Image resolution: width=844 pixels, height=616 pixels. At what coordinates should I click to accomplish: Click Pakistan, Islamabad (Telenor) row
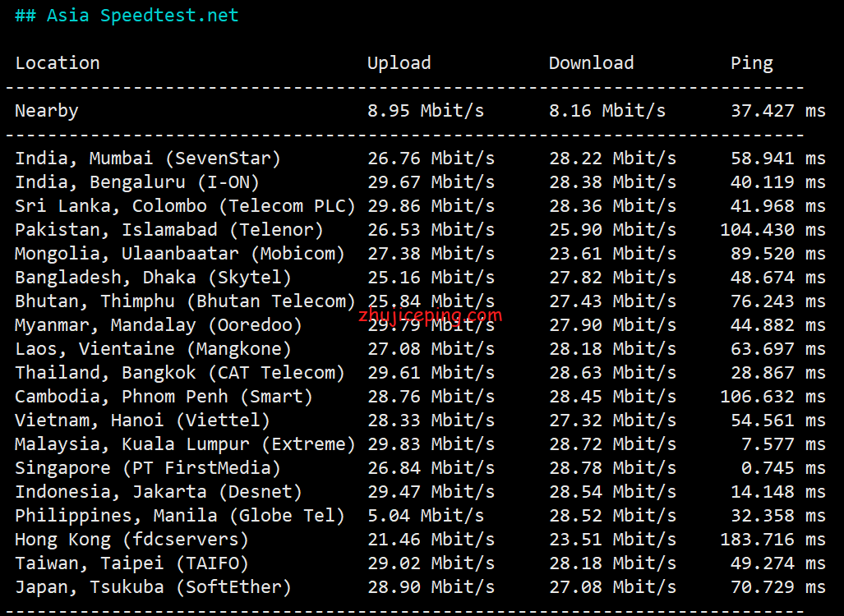coord(420,230)
